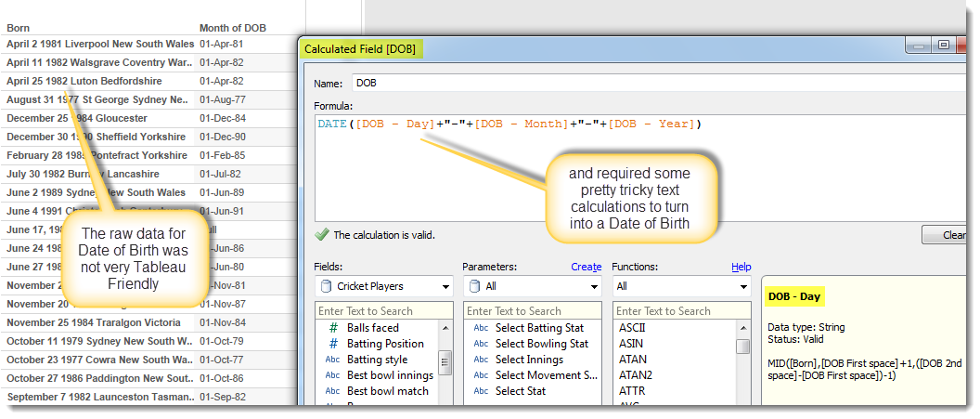980x419 pixels.
Task: Click the Month of DOB column header
Action: [x=232, y=28]
